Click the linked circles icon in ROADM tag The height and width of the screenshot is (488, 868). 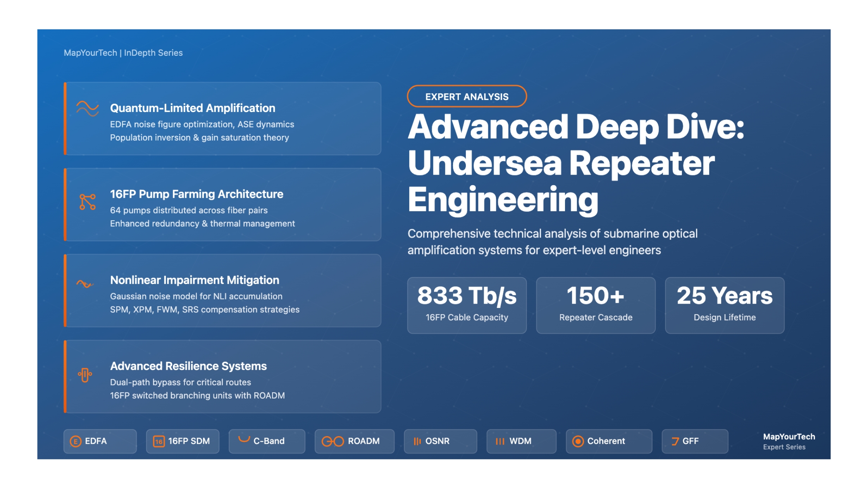click(332, 441)
